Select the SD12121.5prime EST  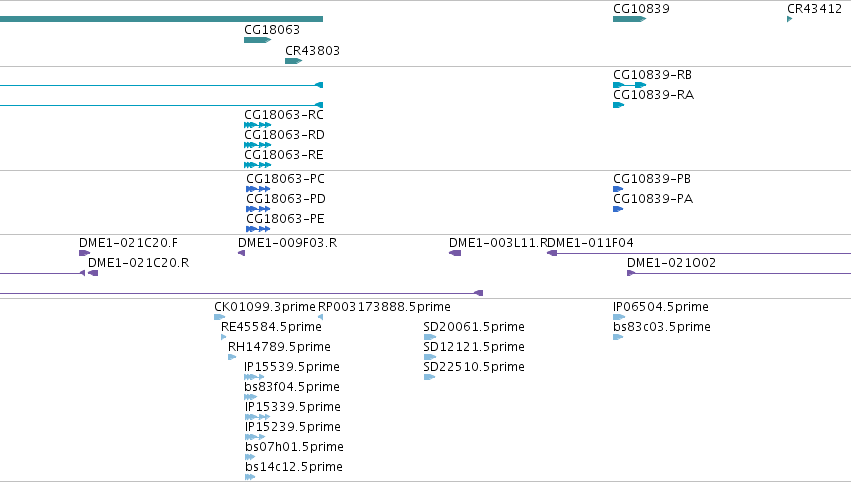430,357
